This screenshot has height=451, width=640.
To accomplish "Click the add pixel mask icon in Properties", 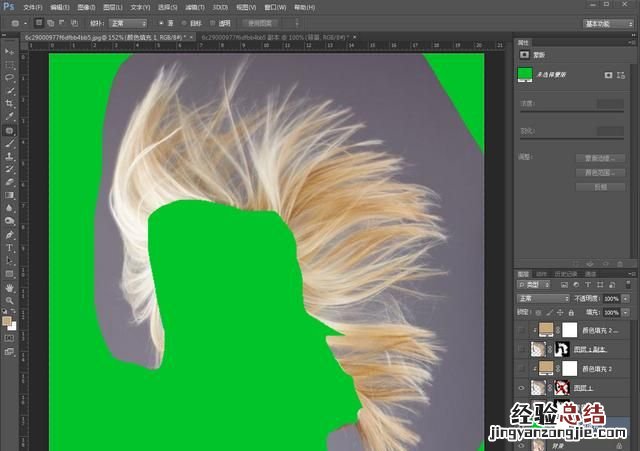I will tap(608, 75).
